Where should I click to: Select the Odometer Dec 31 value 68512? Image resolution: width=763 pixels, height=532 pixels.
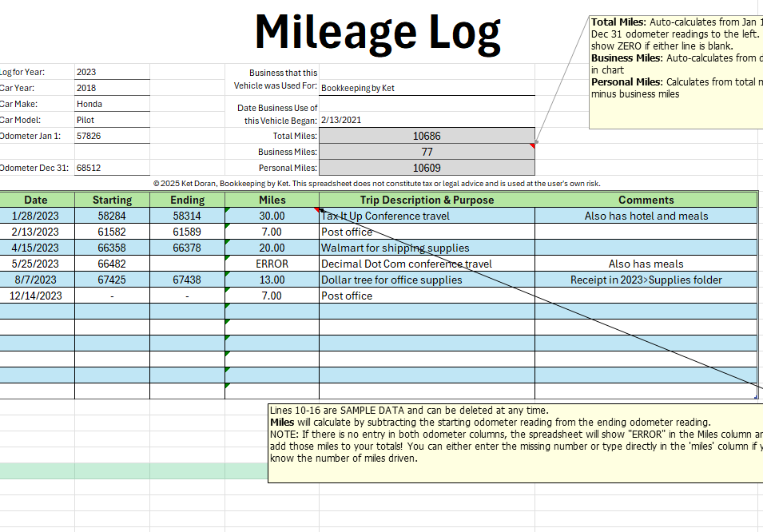[x=112, y=168]
